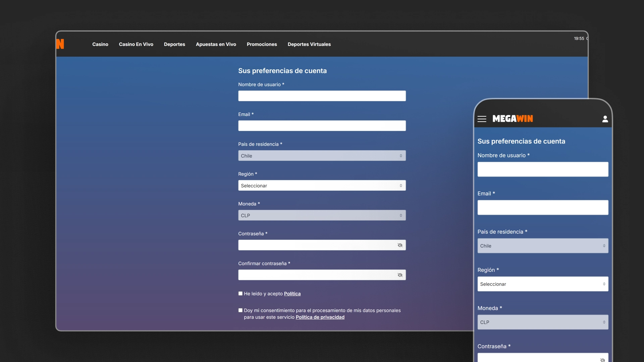Viewport: 644px width, 362px height.
Task: Click the orange N logo in desktop header
Action: 60,44
